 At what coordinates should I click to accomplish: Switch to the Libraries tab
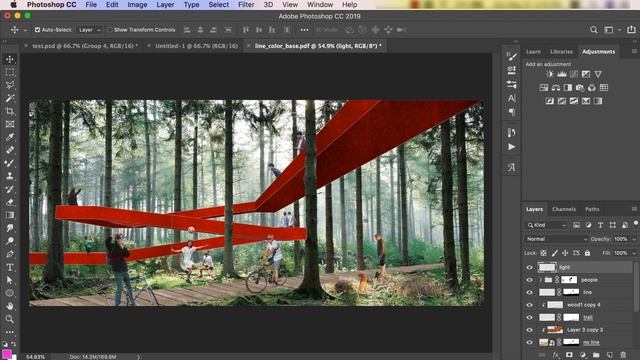click(x=561, y=51)
